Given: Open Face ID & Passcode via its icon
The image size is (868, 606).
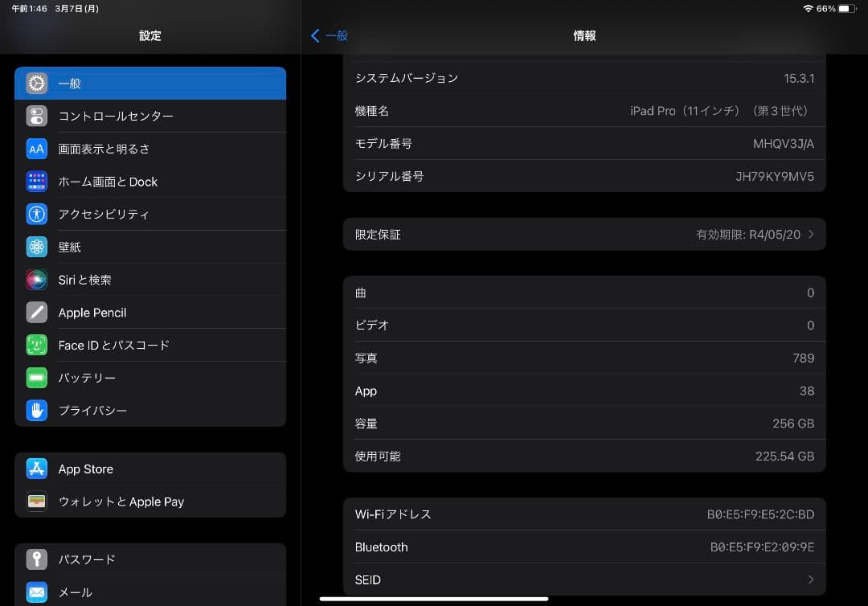Looking at the screenshot, I should point(36,345).
